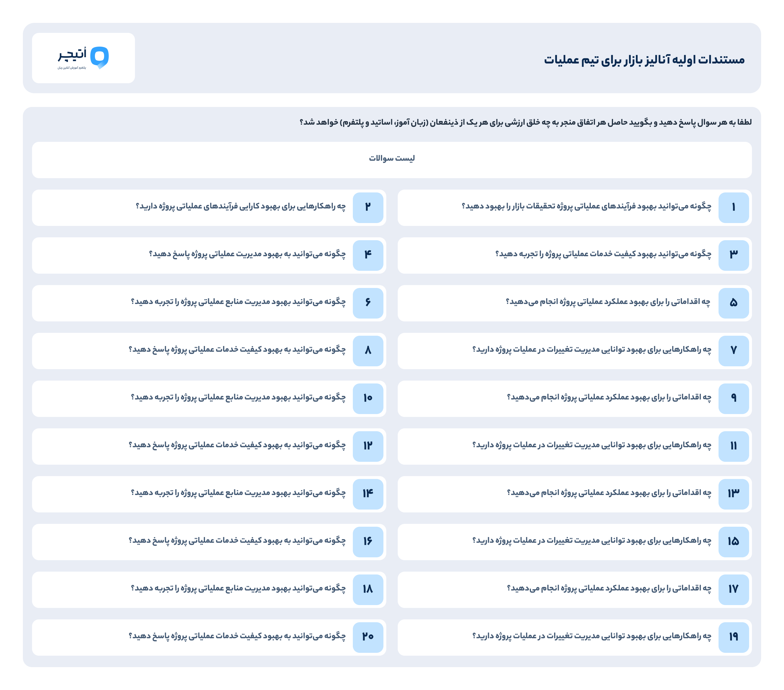Select number badge ۲۰
The image size is (784, 690).
pos(368,637)
